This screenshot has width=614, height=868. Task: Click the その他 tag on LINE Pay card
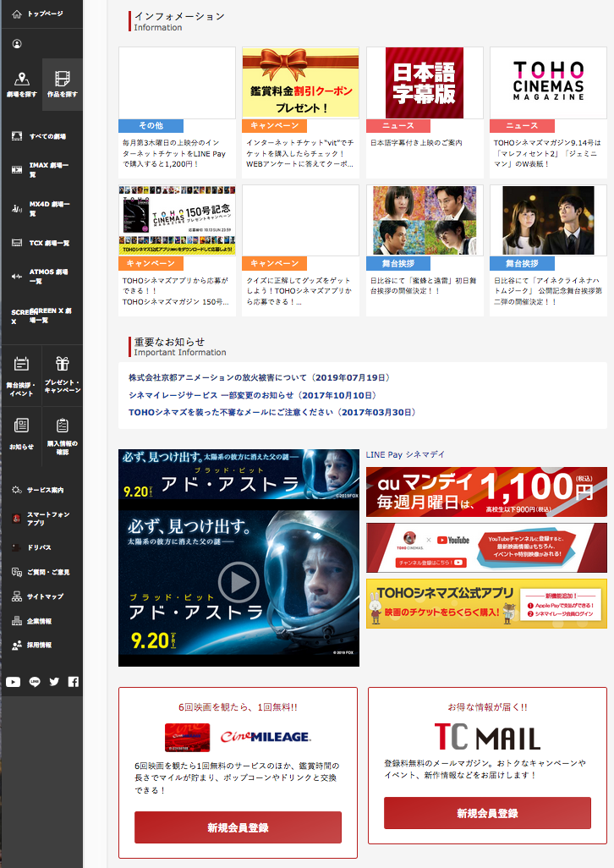click(151, 126)
